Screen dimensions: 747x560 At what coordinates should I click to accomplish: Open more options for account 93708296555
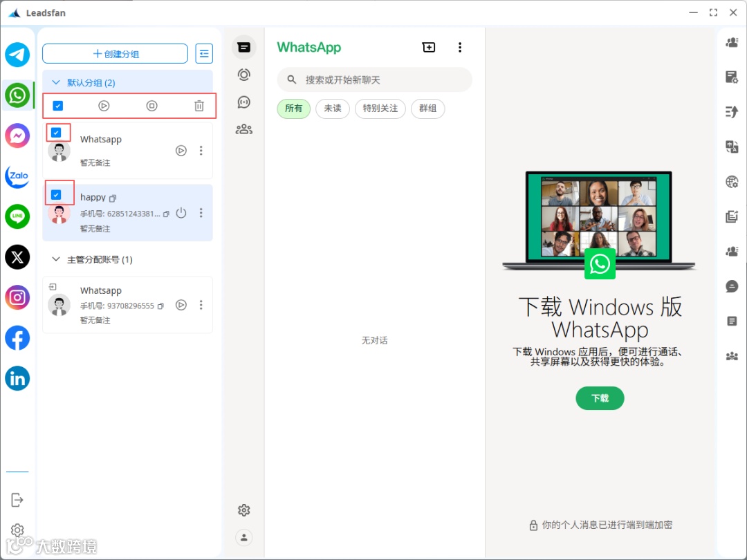point(201,305)
